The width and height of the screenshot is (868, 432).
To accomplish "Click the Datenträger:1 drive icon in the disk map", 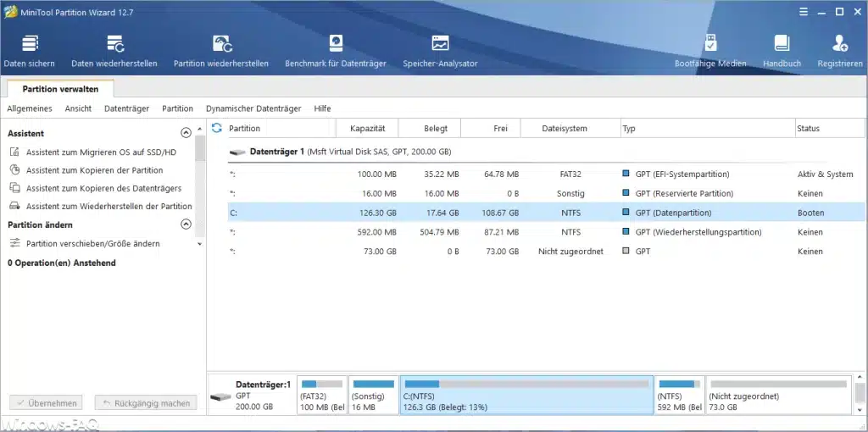I will pyautogui.click(x=221, y=397).
